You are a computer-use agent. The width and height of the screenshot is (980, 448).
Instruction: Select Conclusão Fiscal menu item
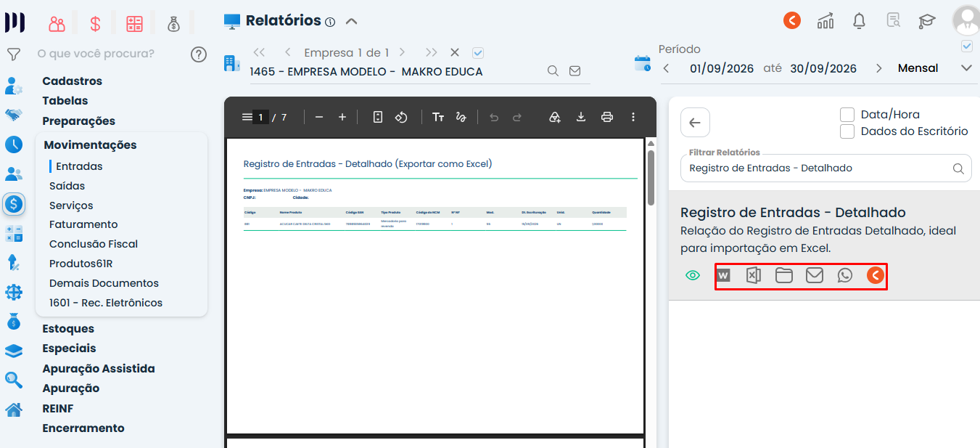pyautogui.click(x=94, y=244)
